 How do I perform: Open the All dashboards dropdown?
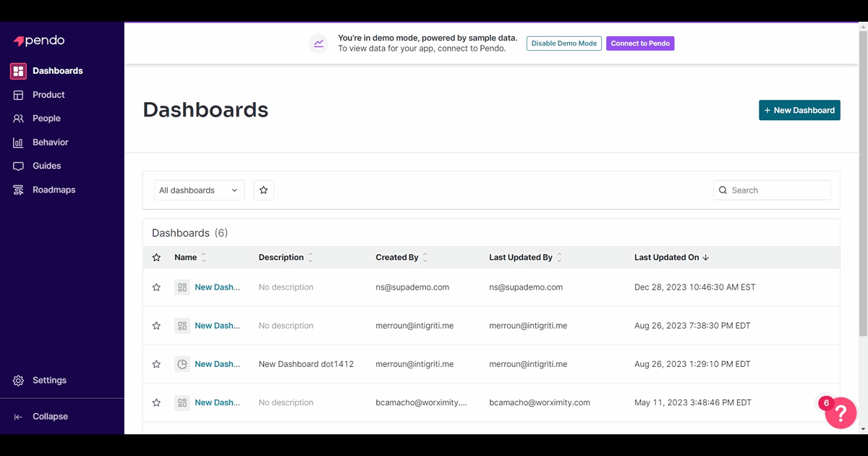[199, 190]
